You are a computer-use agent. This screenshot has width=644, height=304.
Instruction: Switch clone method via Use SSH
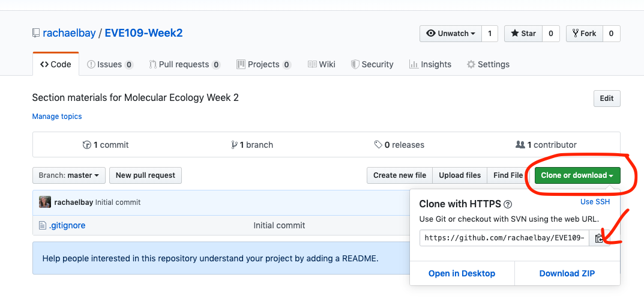[x=595, y=202]
